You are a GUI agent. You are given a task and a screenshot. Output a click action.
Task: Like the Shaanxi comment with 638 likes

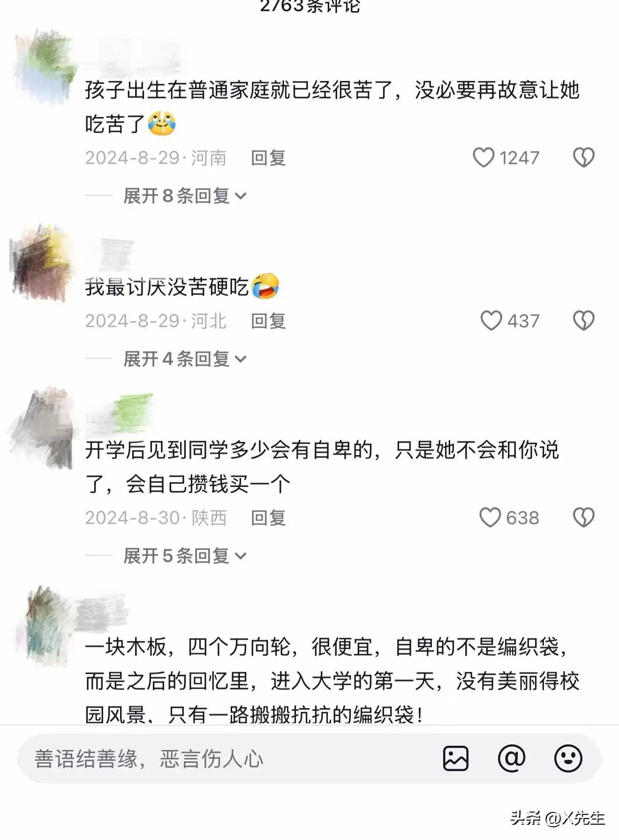[491, 517]
